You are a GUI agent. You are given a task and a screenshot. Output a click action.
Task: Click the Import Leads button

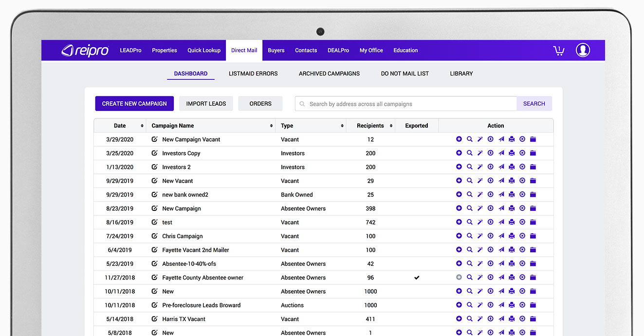click(x=206, y=104)
